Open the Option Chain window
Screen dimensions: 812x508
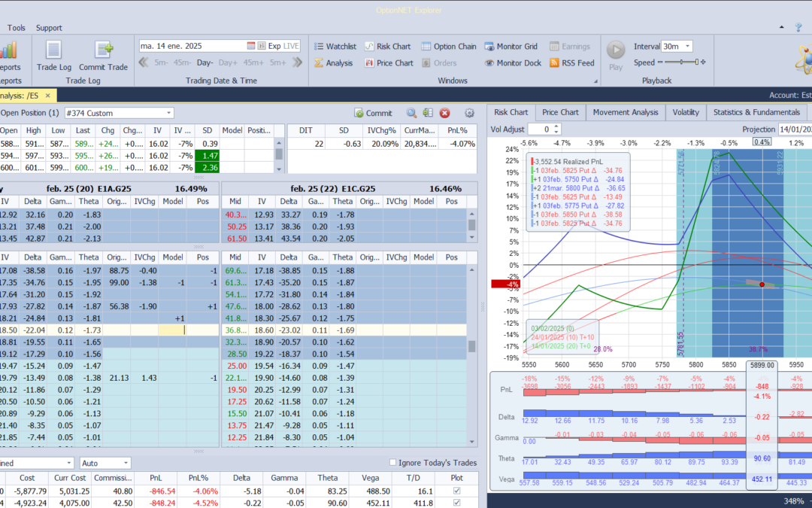pos(448,46)
